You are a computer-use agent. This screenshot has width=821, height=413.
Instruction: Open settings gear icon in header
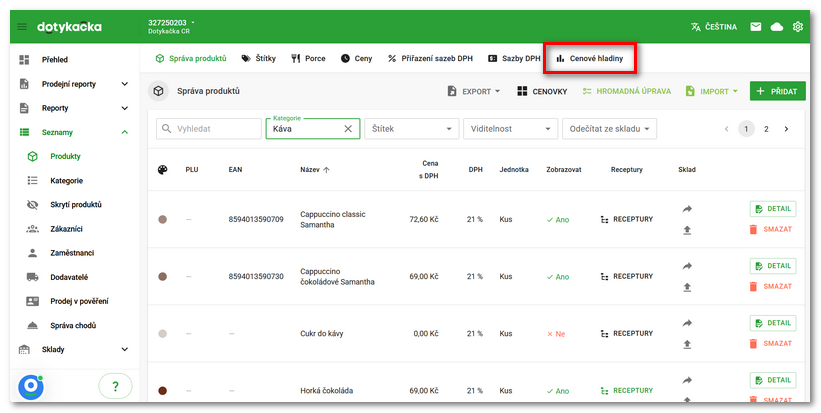(798, 26)
